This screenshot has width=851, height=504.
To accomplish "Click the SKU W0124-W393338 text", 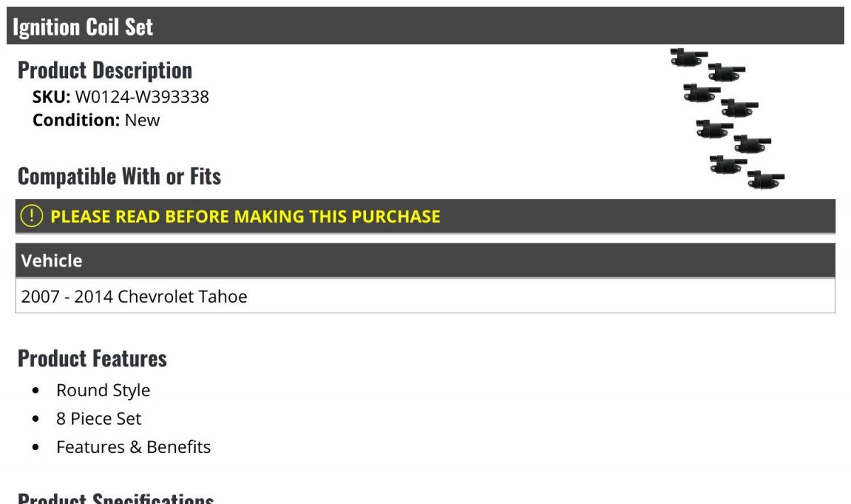I will (121, 96).
